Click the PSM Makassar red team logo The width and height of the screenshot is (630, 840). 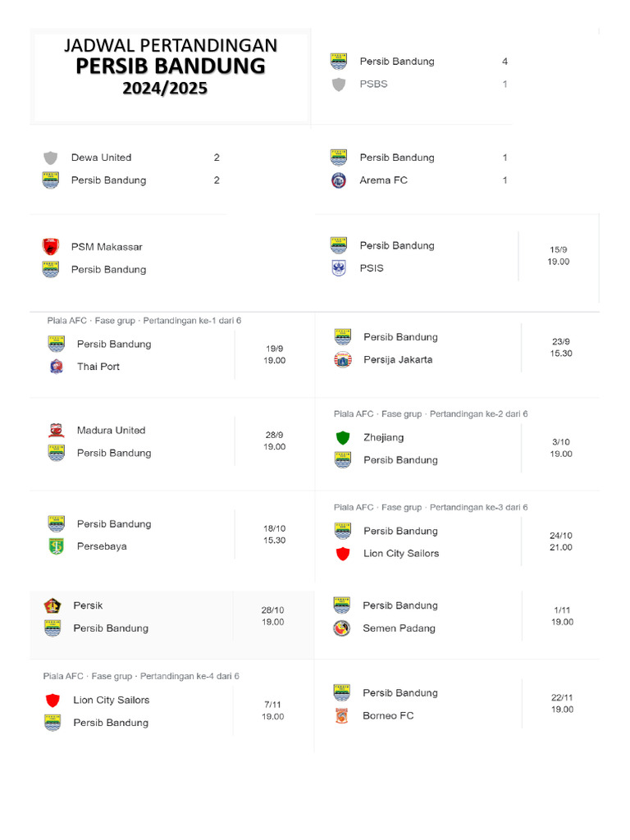click(51, 247)
